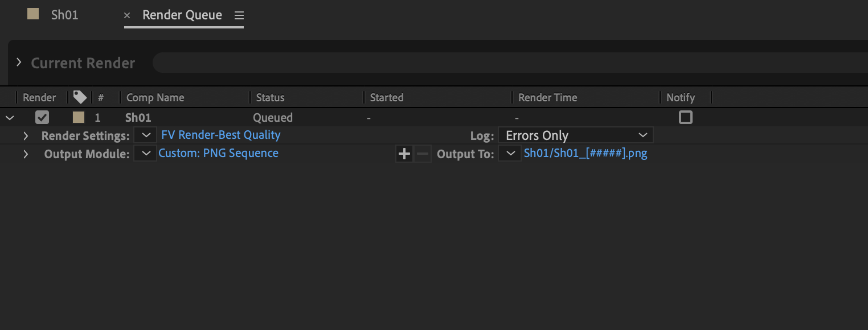Viewport: 868px width, 330px height.
Task: Click the Comp Name column header
Action: 155,97
